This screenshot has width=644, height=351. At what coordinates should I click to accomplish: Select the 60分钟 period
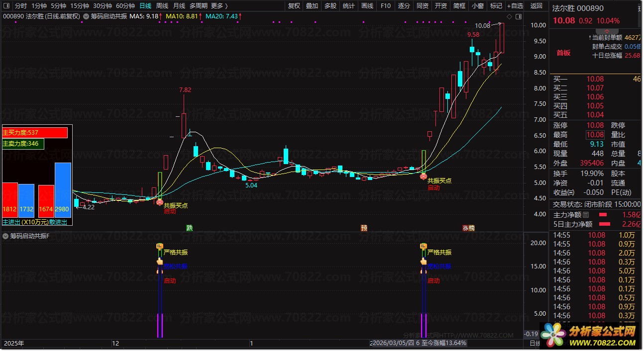pos(125,6)
